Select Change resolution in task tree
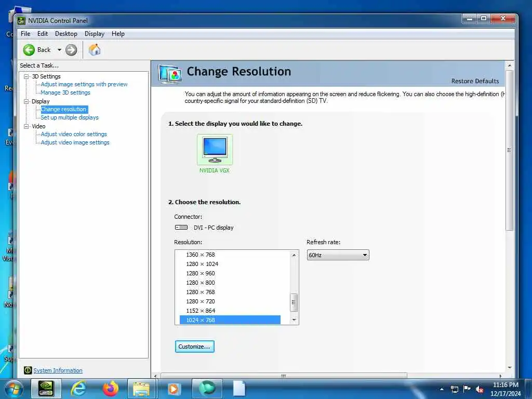 pyautogui.click(x=64, y=109)
